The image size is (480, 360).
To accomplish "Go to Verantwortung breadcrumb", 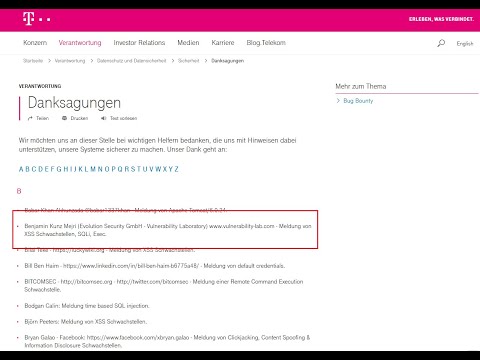I will [x=70, y=61].
